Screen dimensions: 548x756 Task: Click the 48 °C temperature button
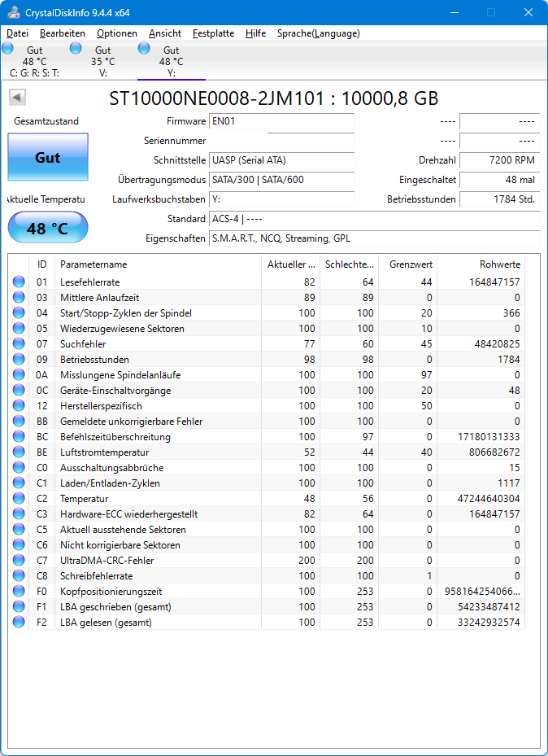(48, 228)
